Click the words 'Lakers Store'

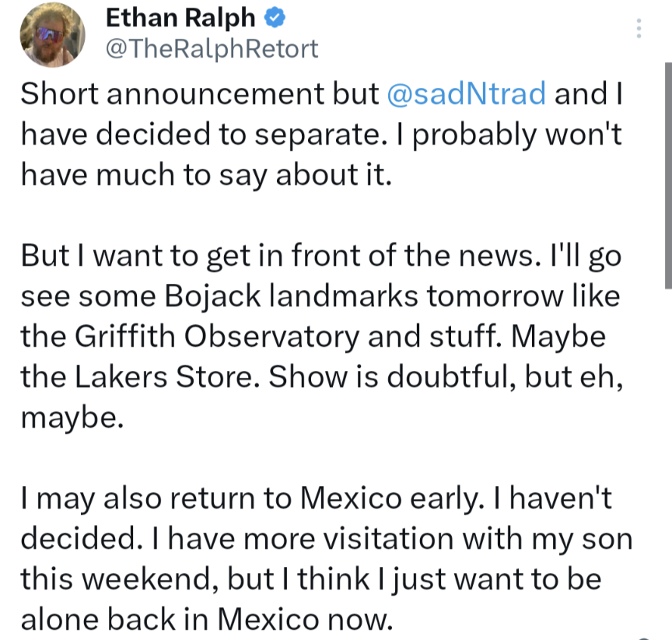click(x=166, y=377)
